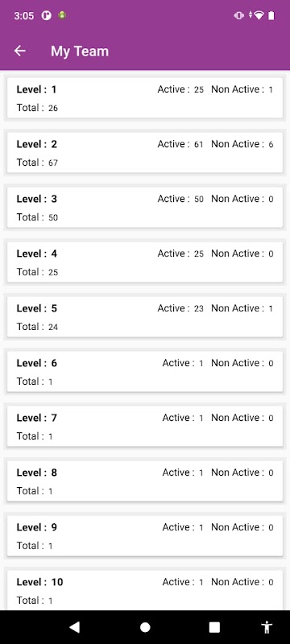This screenshot has height=644, width=290.
Task: Open the Level 4 team card
Action: pyautogui.click(x=145, y=262)
